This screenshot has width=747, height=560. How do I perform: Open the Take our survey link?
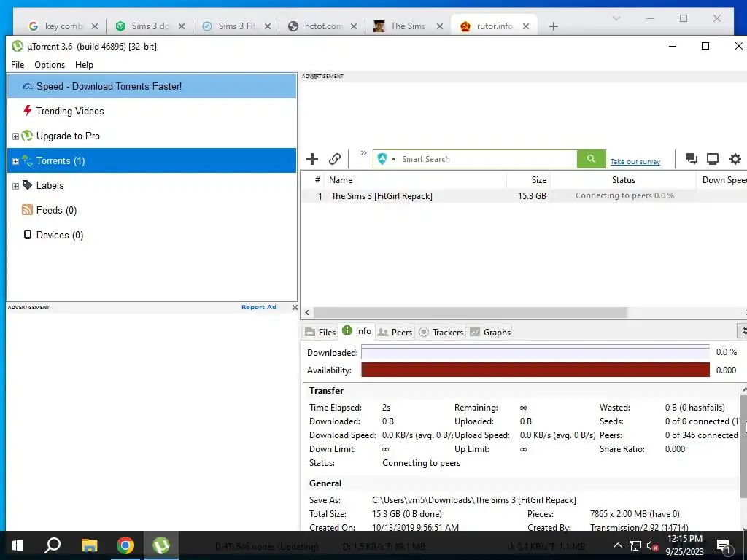(635, 162)
